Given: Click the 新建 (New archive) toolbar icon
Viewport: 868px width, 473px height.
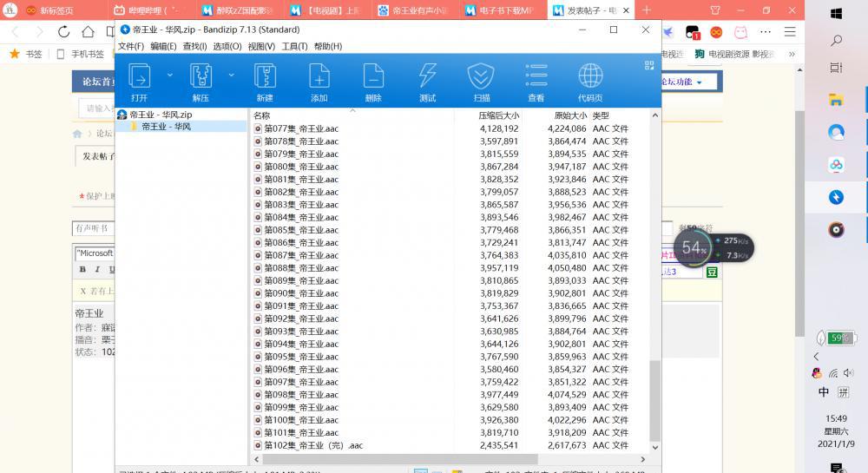Looking at the screenshot, I should click(x=265, y=76).
